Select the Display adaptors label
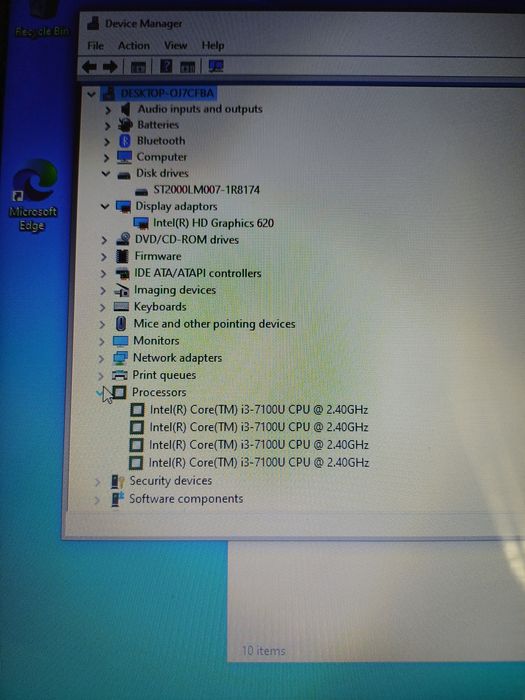The image size is (525, 700). [x=176, y=206]
